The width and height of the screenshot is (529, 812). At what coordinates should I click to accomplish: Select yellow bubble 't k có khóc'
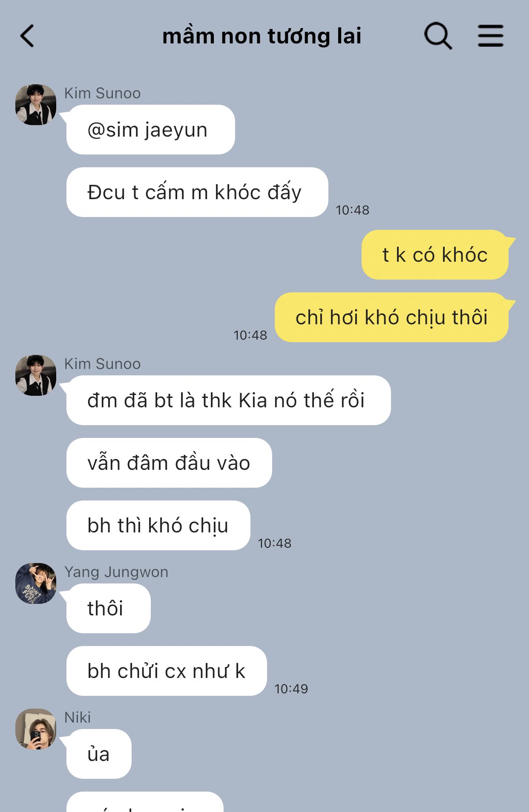click(x=435, y=255)
